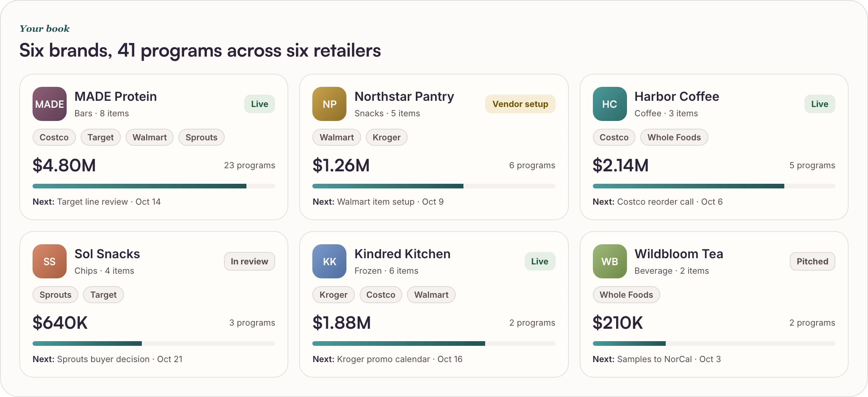Select the WB Wildbloom Tea logo
The width and height of the screenshot is (868, 397).
(x=610, y=261)
